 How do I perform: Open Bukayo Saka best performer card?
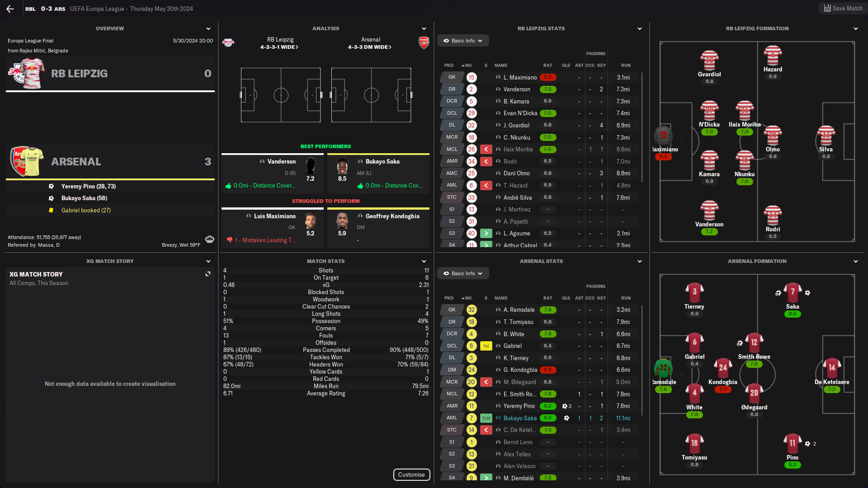378,174
